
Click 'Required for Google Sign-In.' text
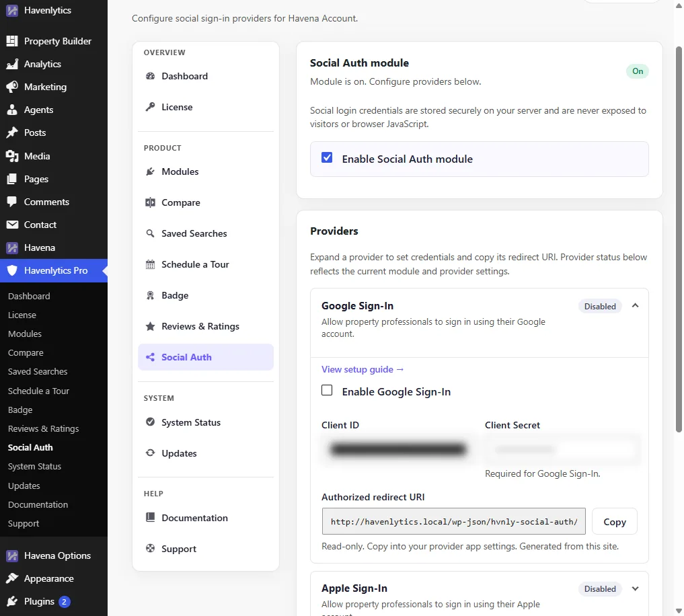[542, 474]
